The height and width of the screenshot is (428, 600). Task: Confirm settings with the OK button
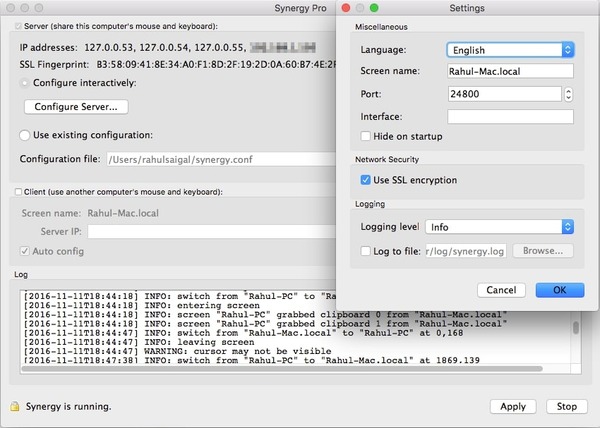tap(560, 290)
